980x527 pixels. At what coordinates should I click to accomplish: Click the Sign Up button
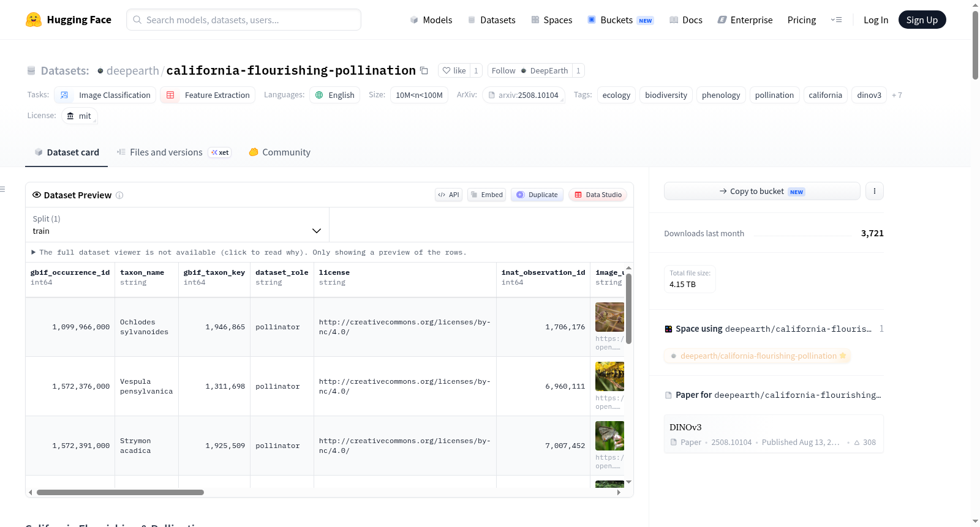click(922, 20)
